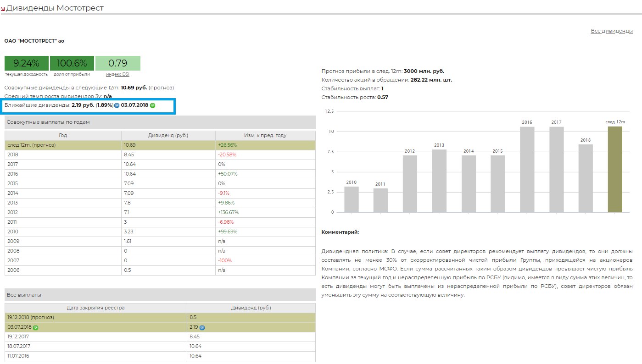Click the olive след 12m forecast bar
Screen dimensions: 642x364
click(615, 170)
